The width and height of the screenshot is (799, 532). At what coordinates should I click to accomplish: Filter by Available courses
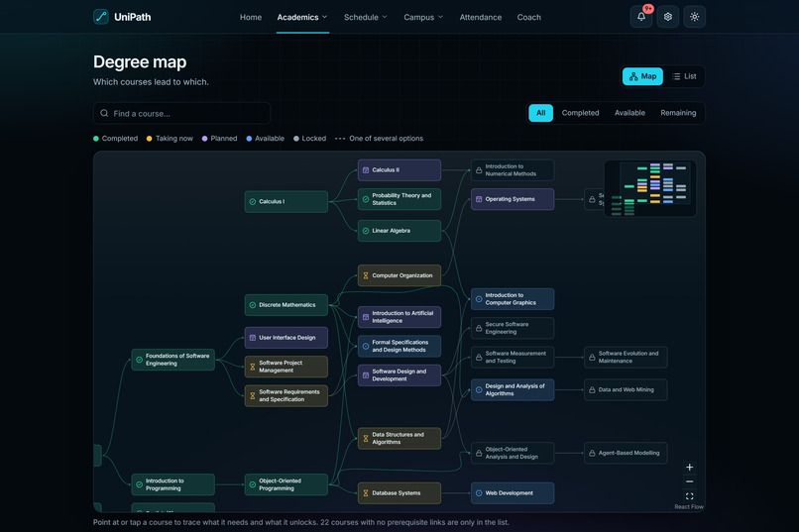pyautogui.click(x=629, y=113)
